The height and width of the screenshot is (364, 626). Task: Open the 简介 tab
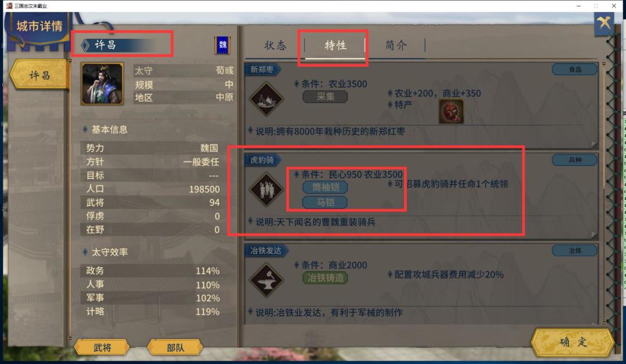click(396, 45)
